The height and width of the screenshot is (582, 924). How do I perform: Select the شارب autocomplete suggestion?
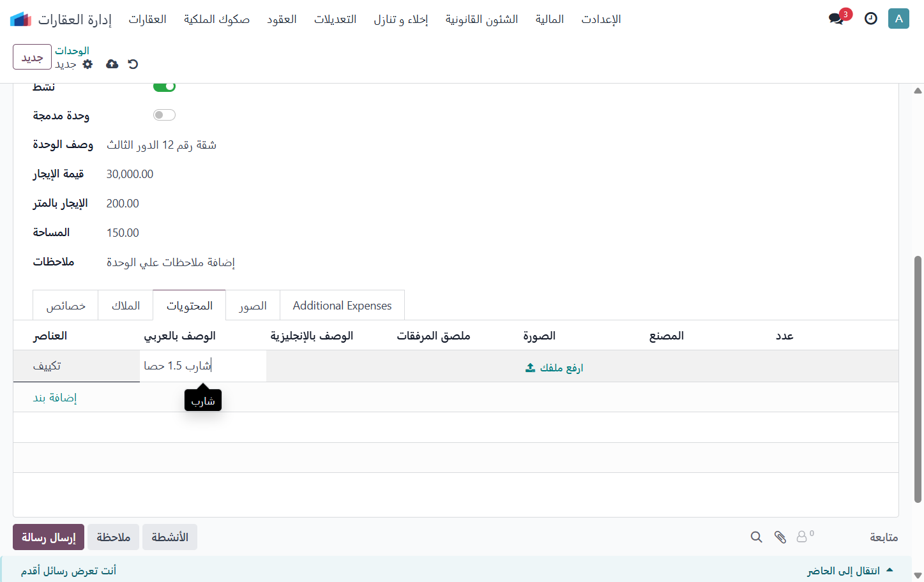[x=203, y=401]
